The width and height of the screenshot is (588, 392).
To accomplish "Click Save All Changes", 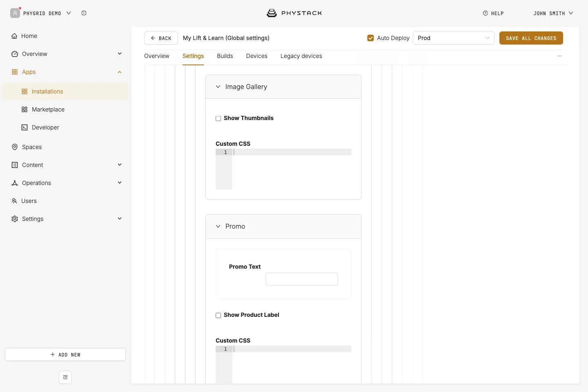I will coord(531,38).
